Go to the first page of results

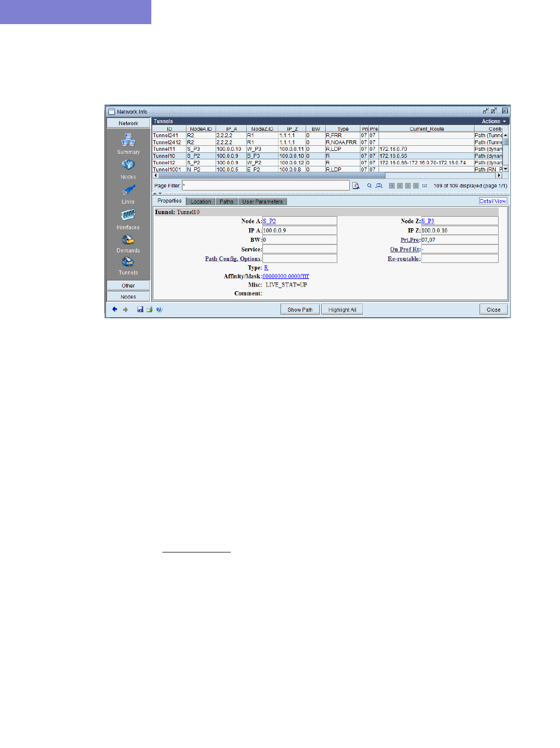pyautogui.click(x=392, y=186)
